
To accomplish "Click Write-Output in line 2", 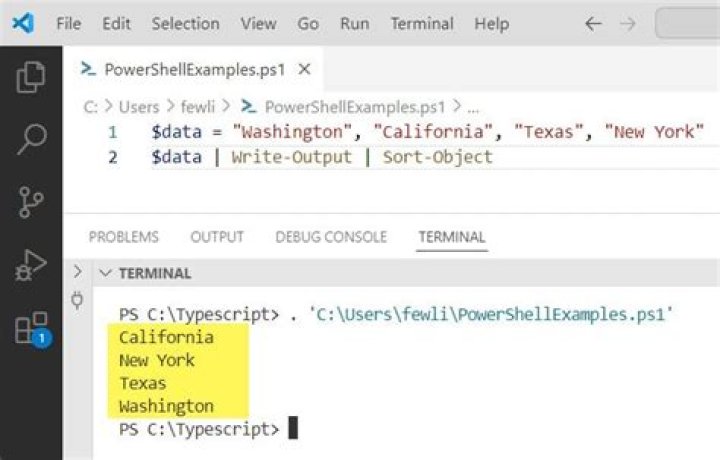I will click(x=292, y=157).
